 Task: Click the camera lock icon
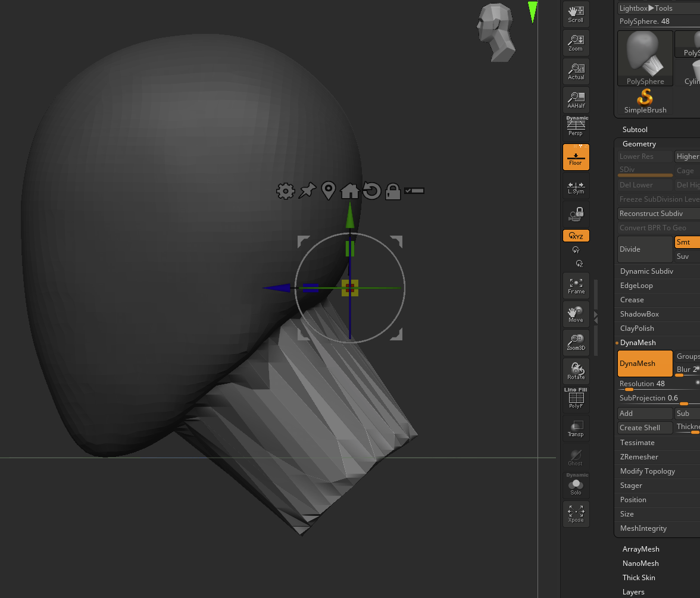pyautogui.click(x=576, y=214)
